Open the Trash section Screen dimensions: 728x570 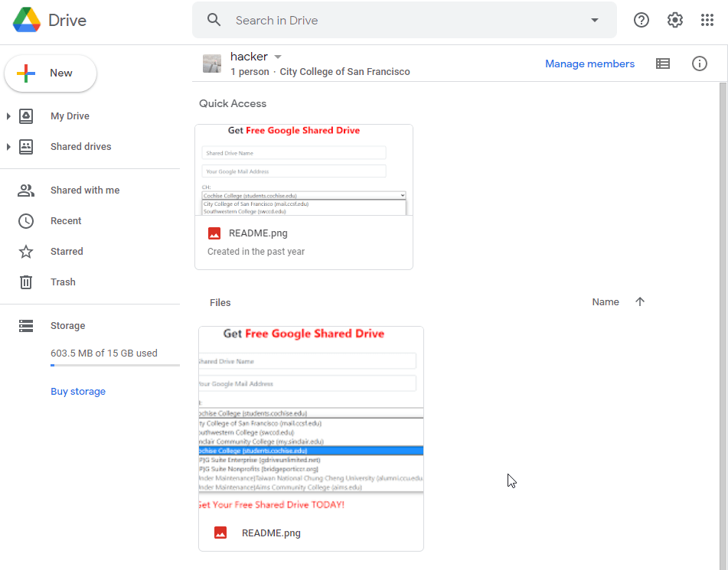click(x=63, y=282)
